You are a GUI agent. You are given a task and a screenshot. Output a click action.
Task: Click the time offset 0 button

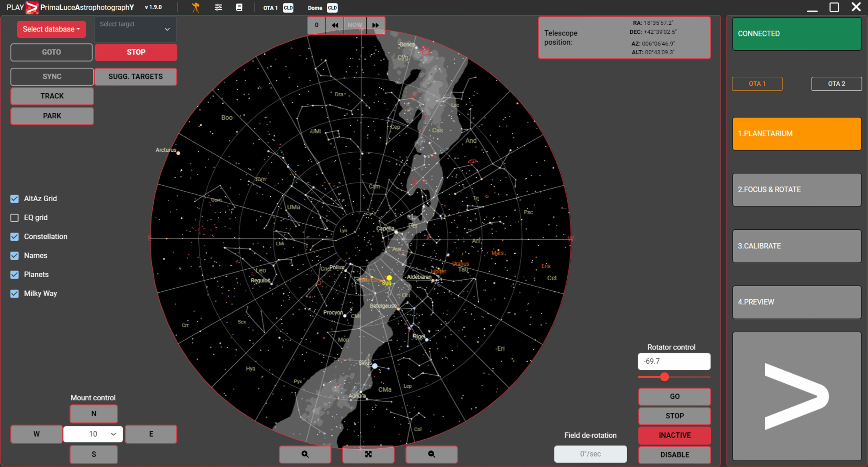click(x=317, y=25)
